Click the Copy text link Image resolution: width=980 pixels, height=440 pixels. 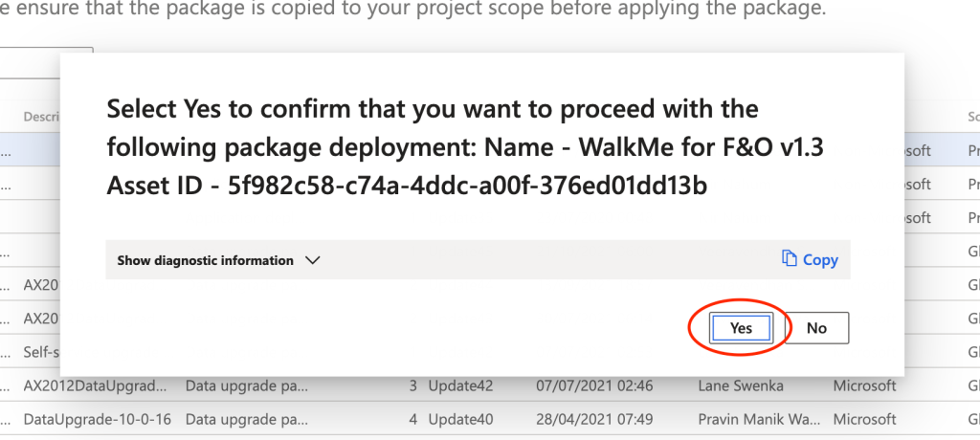click(x=820, y=260)
